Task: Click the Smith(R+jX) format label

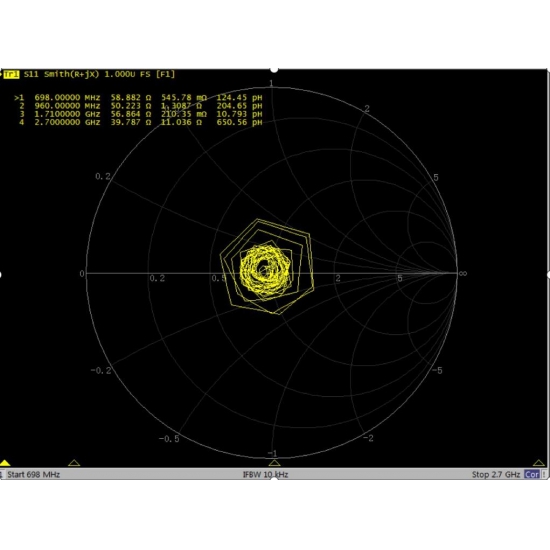Action: (x=72, y=74)
